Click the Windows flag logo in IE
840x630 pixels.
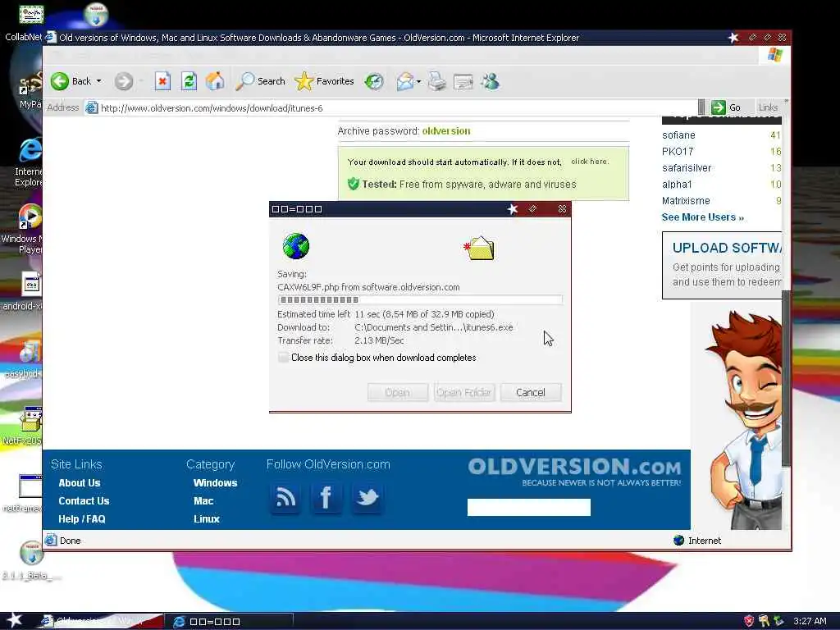coord(774,55)
